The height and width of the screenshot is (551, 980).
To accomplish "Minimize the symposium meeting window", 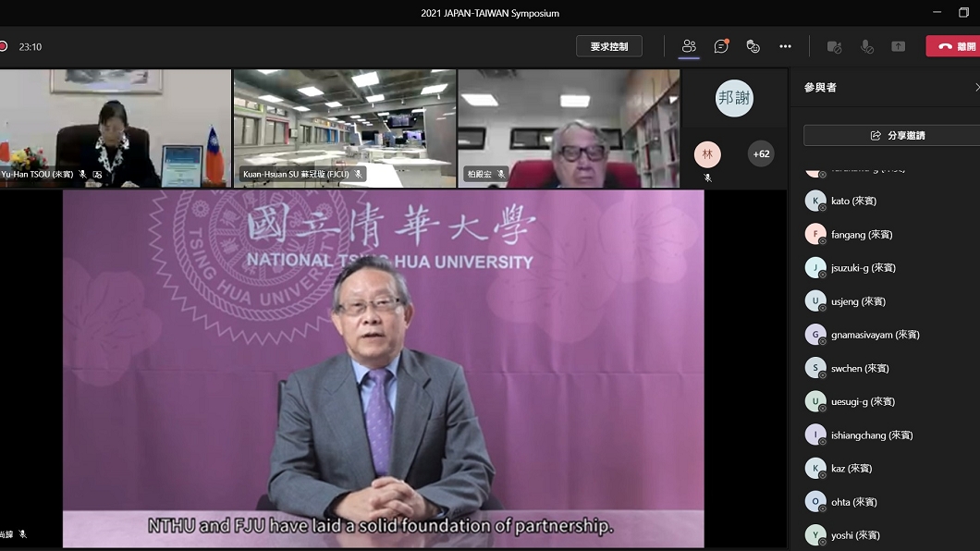I will (937, 13).
